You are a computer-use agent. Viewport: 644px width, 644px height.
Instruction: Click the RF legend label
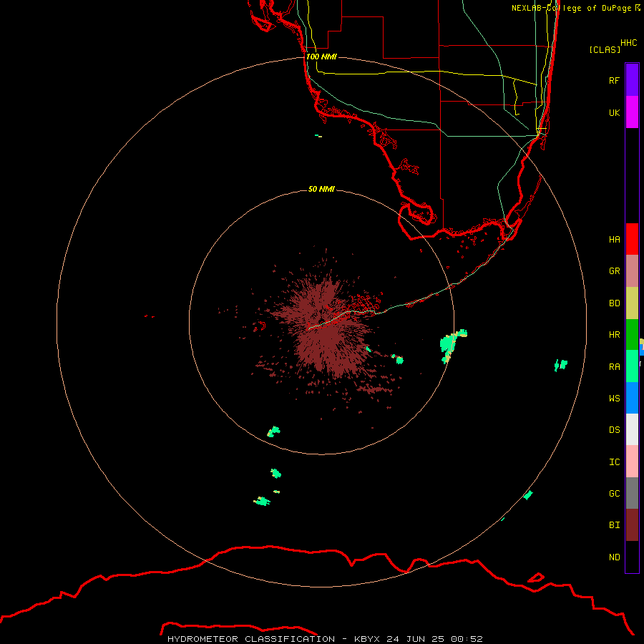click(x=614, y=80)
